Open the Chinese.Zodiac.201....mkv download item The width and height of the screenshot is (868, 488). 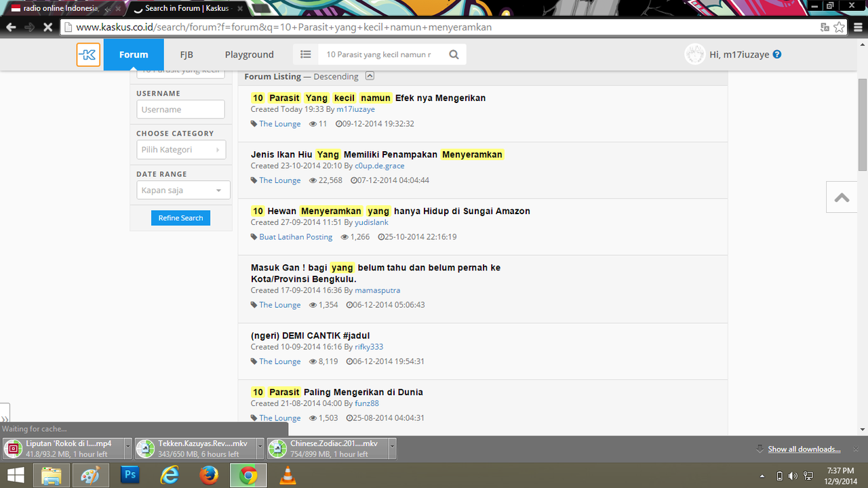pos(328,449)
